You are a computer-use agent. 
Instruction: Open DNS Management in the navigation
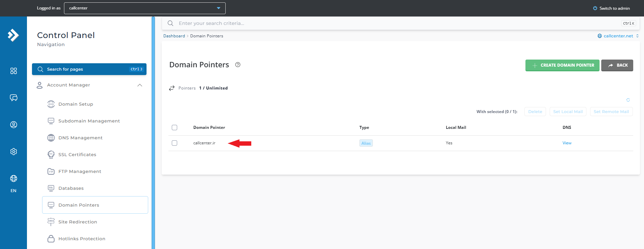pos(80,138)
